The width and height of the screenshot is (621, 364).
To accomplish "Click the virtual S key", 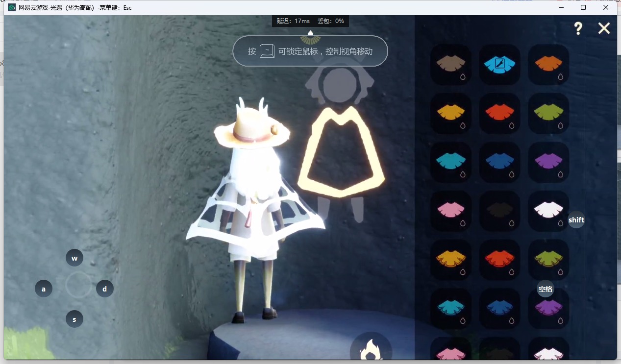I will 75,319.
